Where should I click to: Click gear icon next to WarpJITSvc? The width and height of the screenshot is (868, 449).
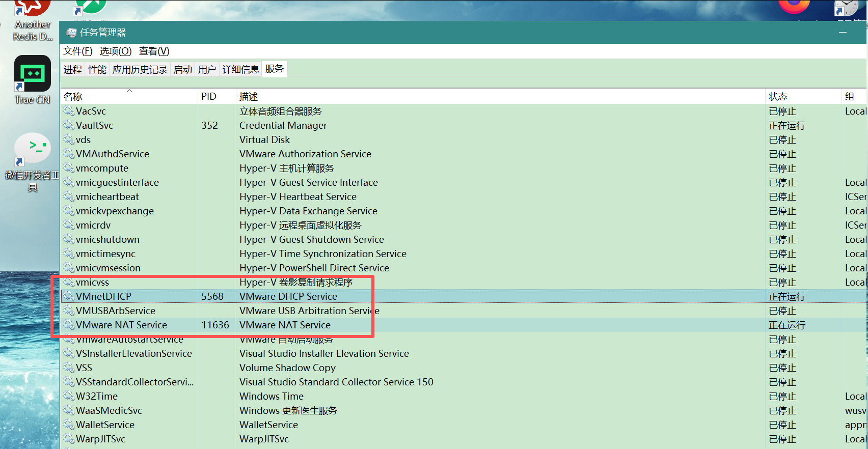tap(69, 439)
